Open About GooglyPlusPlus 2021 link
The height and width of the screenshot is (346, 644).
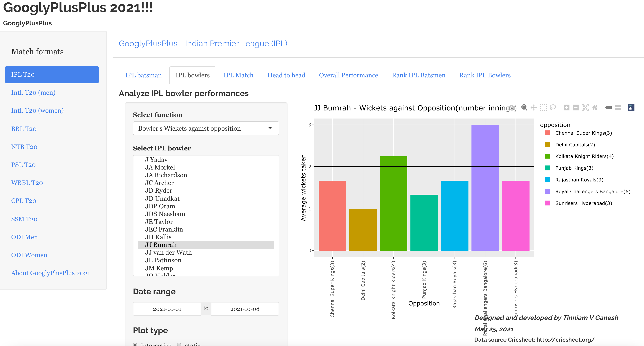[50, 273]
